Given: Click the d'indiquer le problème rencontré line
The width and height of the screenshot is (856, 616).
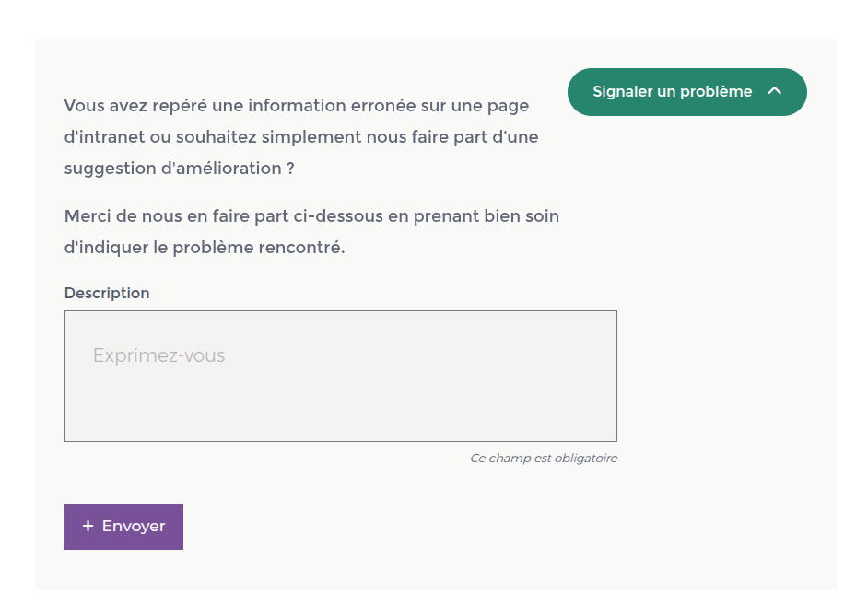Looking at the screenshot, I should [x=204, y=248].
